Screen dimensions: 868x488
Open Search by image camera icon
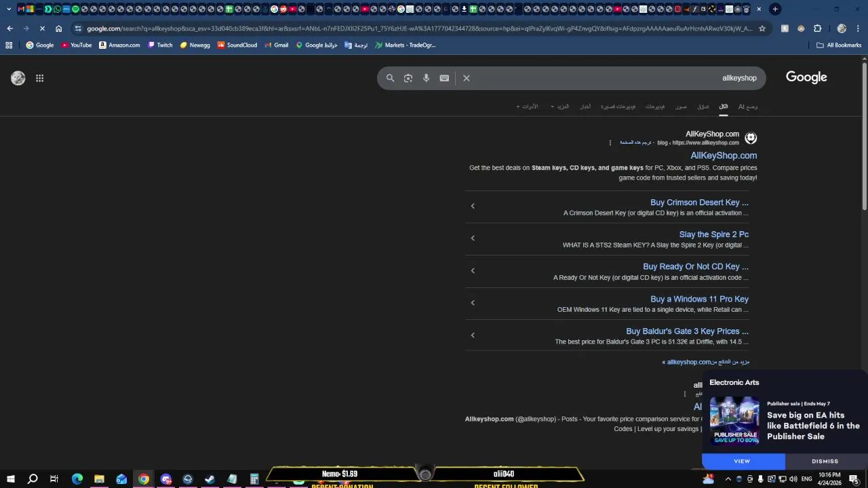[x=408, y=78]
